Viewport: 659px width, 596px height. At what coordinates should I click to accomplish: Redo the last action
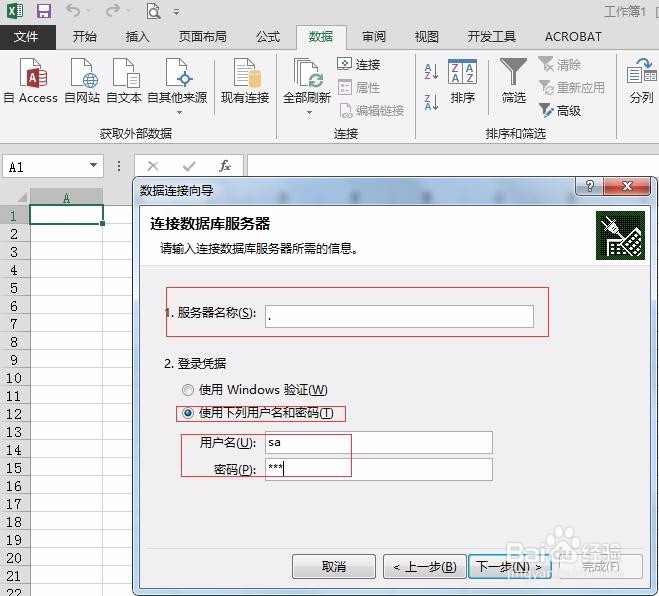point(113,11)
